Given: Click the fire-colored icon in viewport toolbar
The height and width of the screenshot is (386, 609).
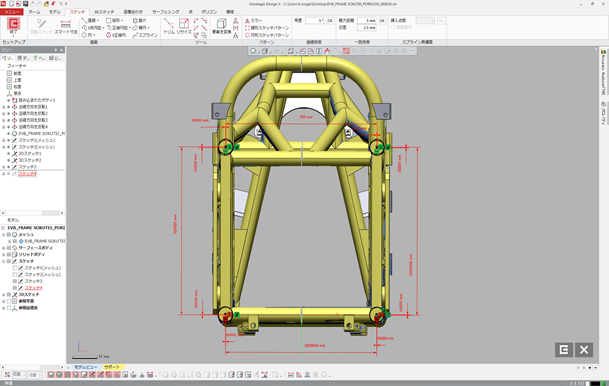Looking at the screenshot, I should 327,51.
